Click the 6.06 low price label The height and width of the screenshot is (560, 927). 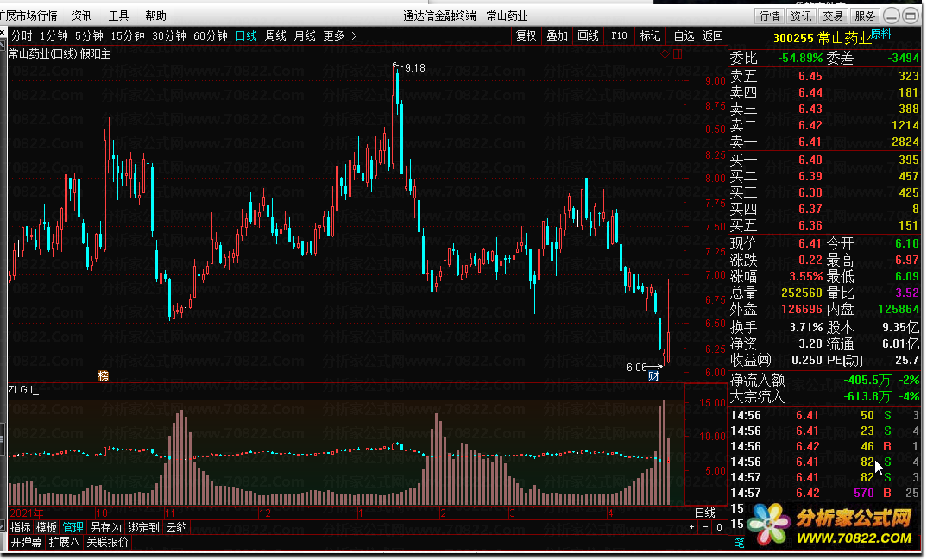(637, 368)
